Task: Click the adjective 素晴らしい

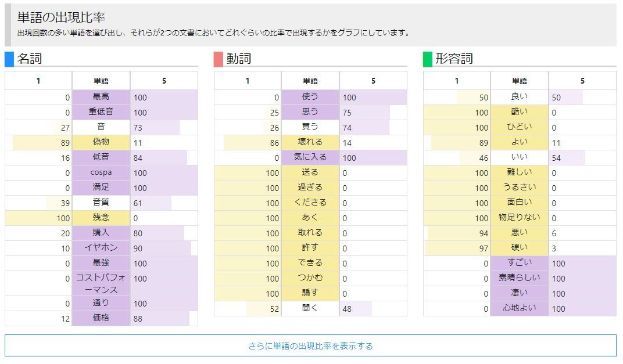Action: (520, 278)
